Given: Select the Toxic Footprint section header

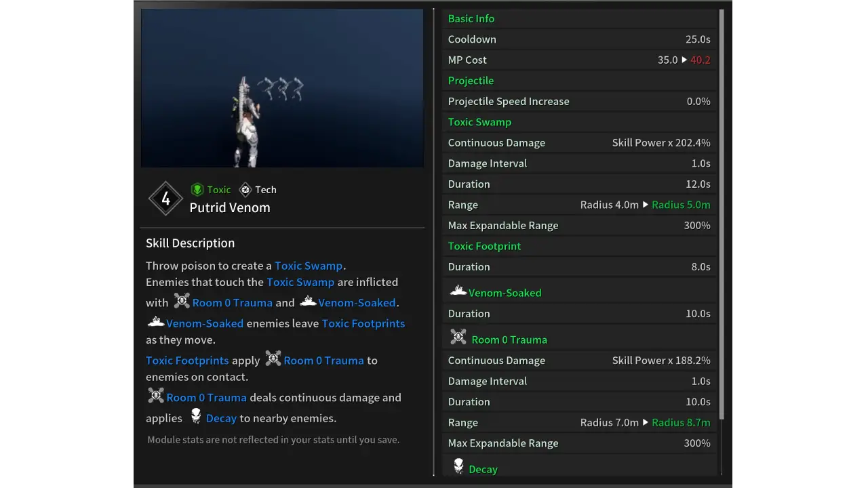Looking at the screenshot, I should tap(484, 246).
